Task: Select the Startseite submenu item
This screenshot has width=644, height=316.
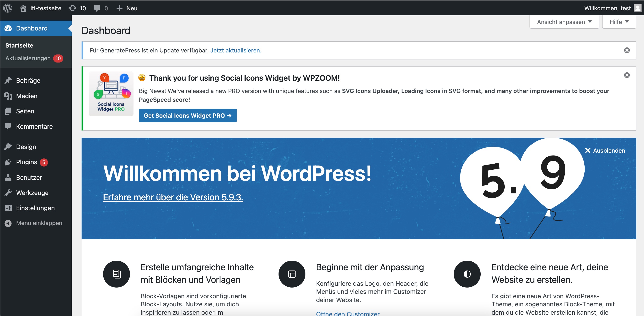Action: click(x=19, y=45)
